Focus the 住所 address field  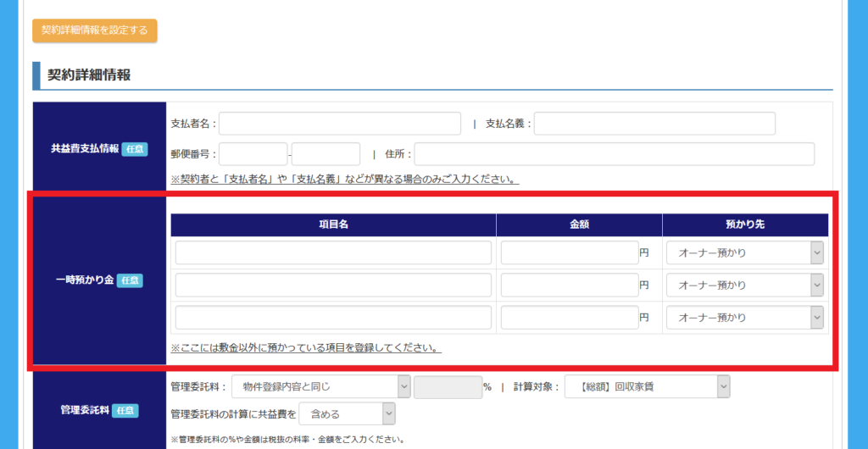(615, 153)
